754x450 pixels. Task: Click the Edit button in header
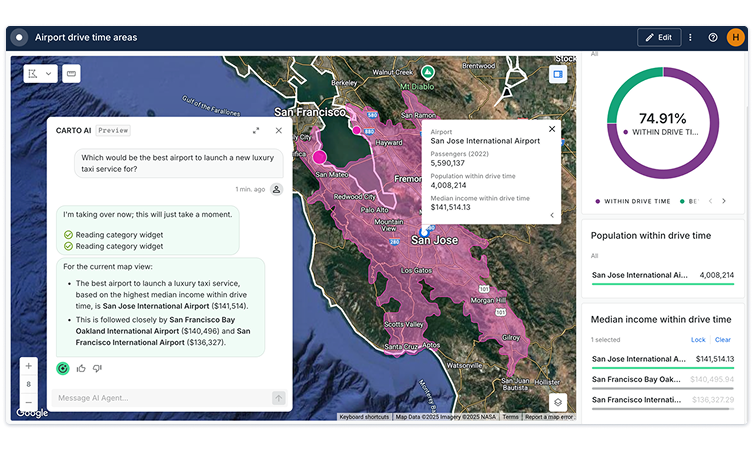pyautogui.click(x=659, y=38)
